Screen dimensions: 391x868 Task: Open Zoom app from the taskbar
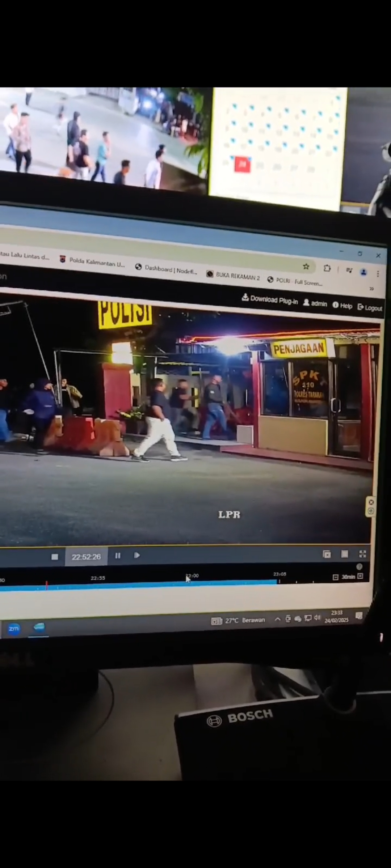14,629
